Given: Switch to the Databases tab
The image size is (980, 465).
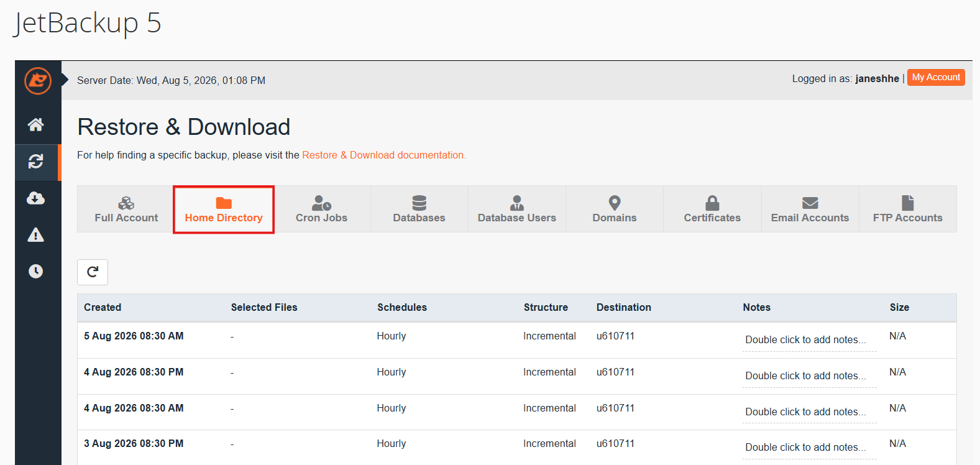Looking at the screenshot, I should [x=419, y=209].
